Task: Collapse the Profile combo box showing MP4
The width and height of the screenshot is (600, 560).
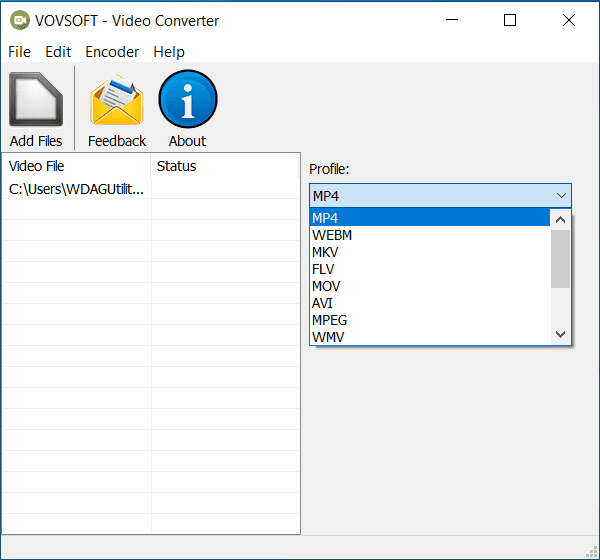Action: (440, 196)
